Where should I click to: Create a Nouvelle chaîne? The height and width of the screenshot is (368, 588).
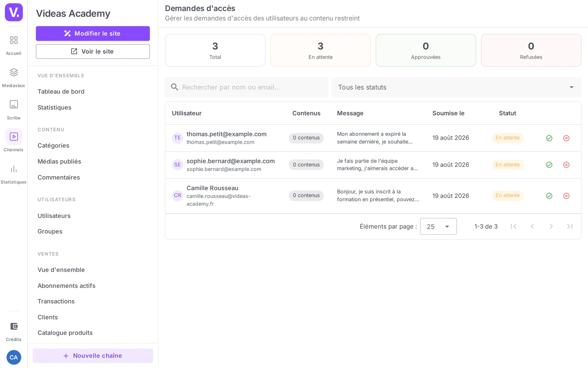(x=93, y=356)
